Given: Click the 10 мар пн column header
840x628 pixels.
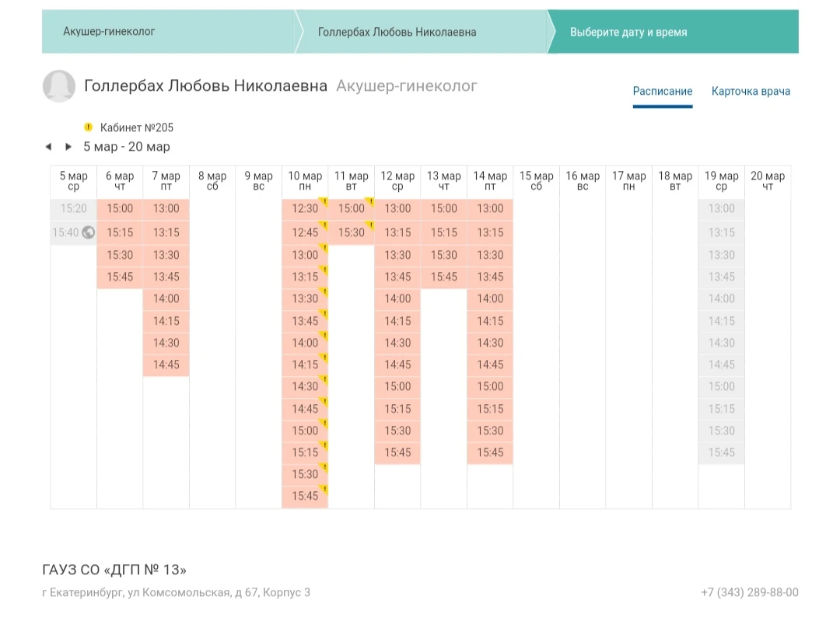Looking at the screenshot, I should pos(305,181).
